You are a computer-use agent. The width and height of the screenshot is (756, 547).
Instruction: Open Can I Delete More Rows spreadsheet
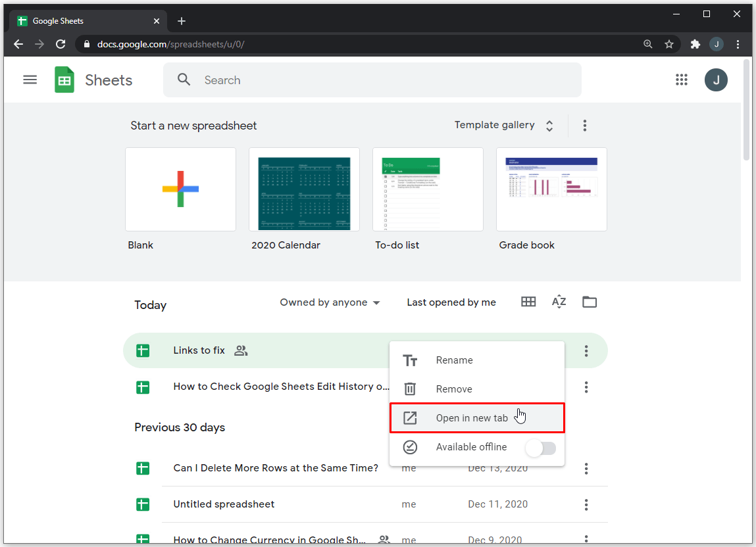pyautogui.click(x=276, y=468)
